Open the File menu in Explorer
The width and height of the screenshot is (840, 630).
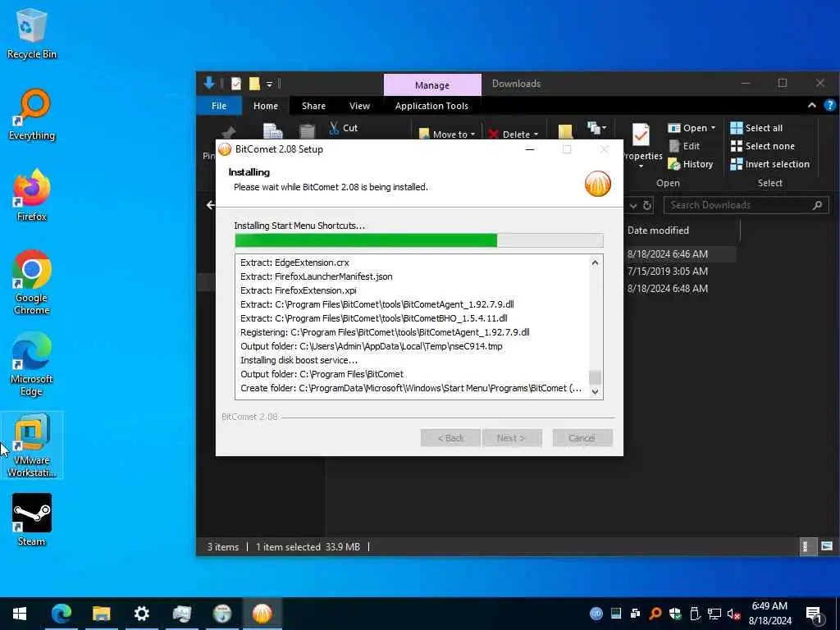pos(218,106)
